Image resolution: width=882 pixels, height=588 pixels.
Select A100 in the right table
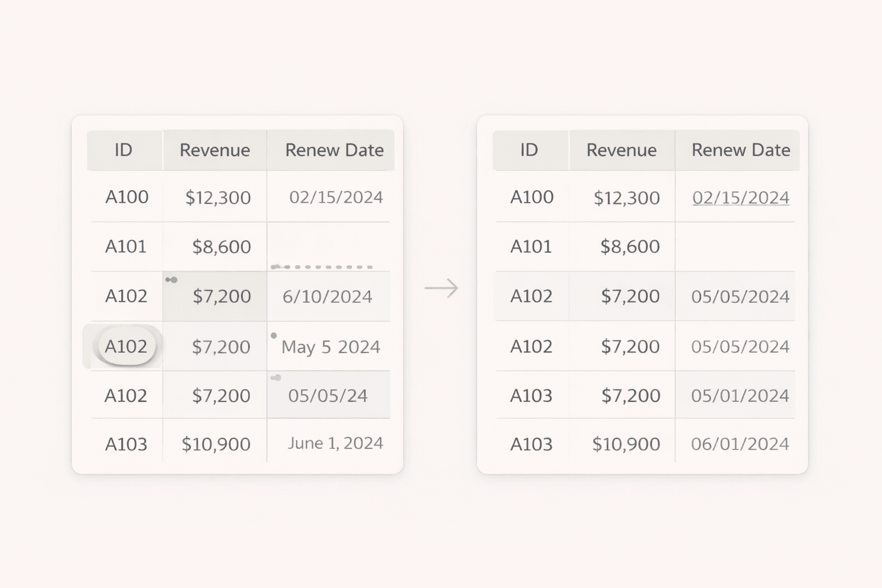(532, 197)
